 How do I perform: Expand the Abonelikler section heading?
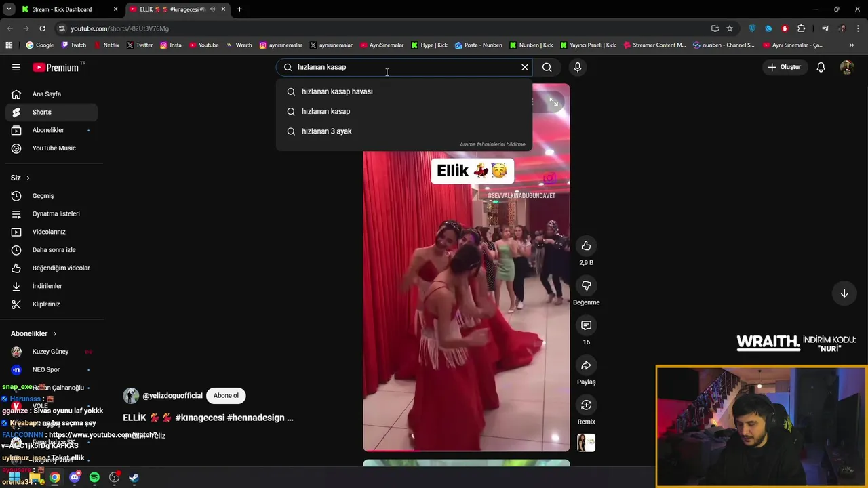pos(34,333)
